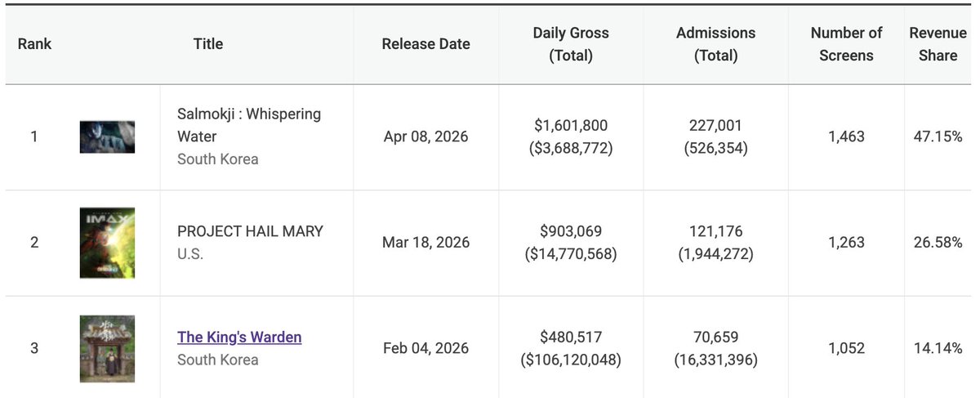Select admissions value 227,001
The image size is (980, 398).
716,126
